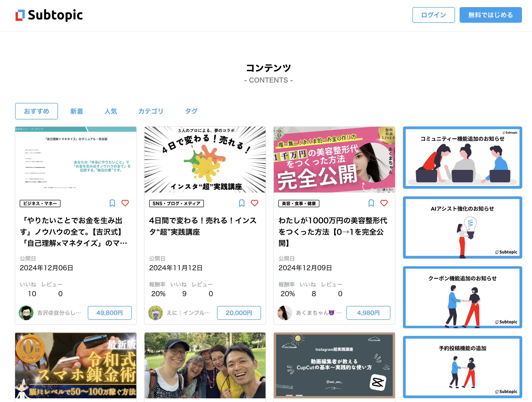Open 吉沢@自分らし author avatar
The width and height of the screenshot is (532, 402).
26,313
